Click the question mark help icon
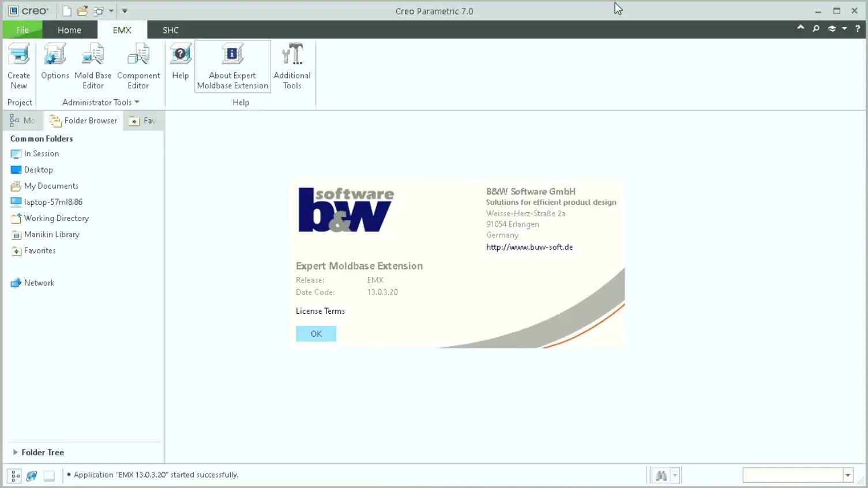The width and height of the screenshot is (868, 488). pyautogui.click(x=858, y=28)
